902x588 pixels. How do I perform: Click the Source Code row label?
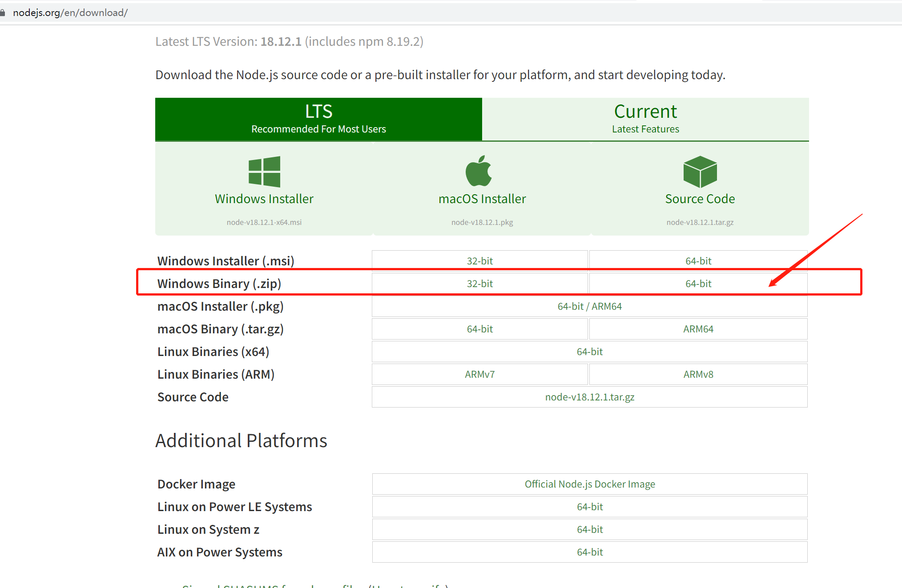click(x=193, y=397)
